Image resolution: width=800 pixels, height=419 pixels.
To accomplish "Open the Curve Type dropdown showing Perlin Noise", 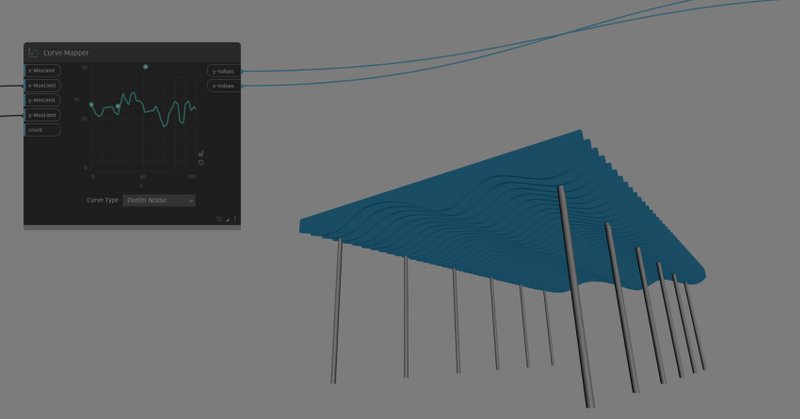I will tap(159, 201).
